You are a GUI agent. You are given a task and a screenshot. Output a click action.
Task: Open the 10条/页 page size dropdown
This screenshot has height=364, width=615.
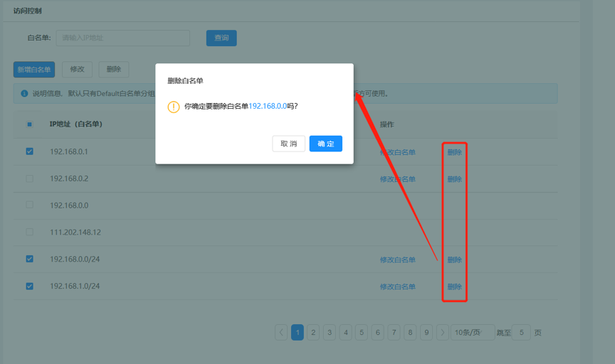[473, 333]
